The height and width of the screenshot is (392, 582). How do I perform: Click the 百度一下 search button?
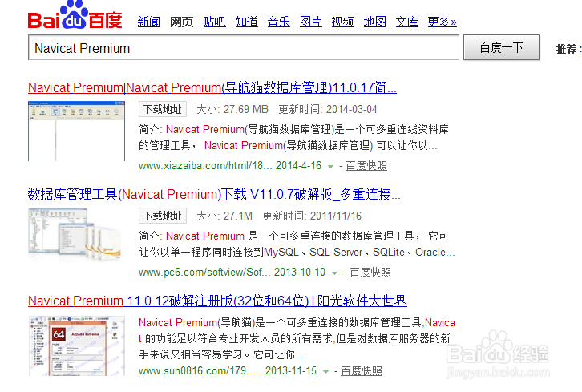coord(502,47)
